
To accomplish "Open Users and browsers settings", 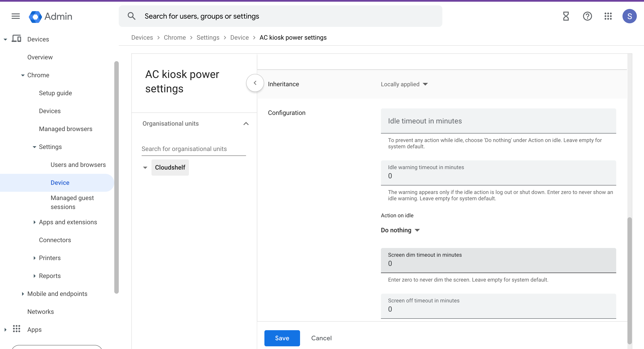I will [x=78, y=165].
